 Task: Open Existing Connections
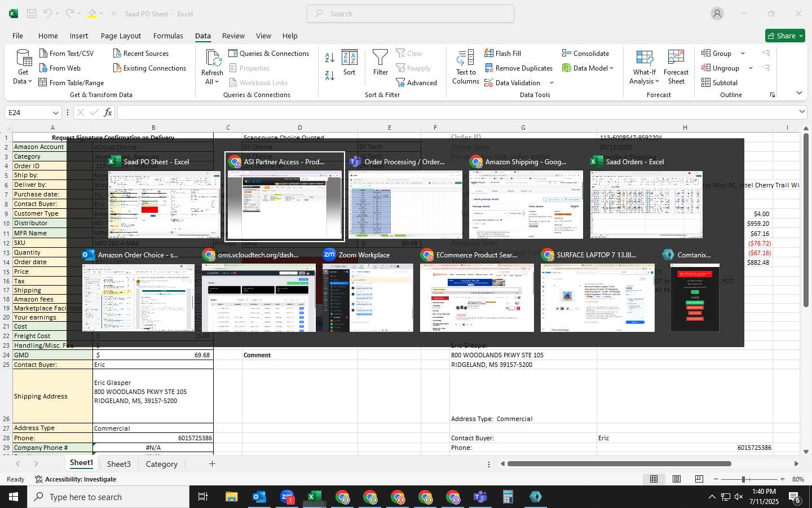149,68
